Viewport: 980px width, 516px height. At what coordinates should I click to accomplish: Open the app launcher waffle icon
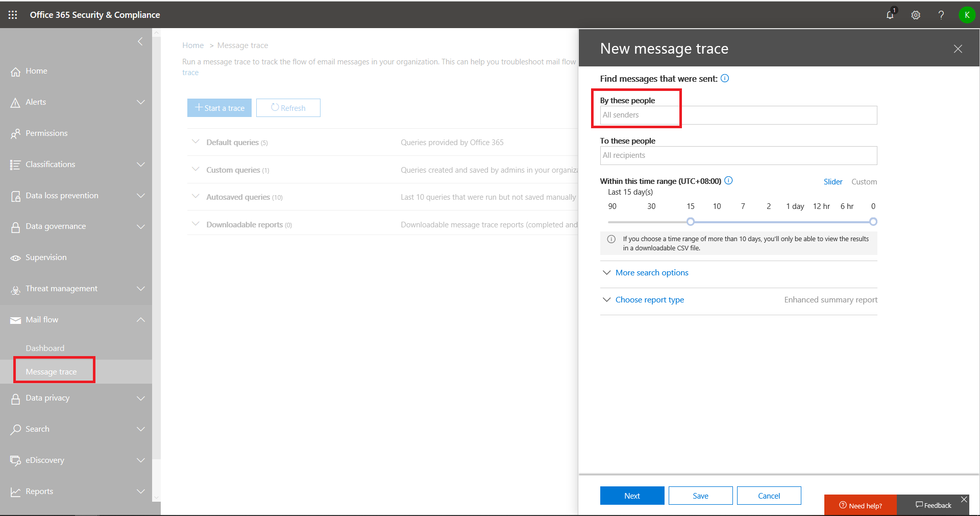tap(13, 15)
